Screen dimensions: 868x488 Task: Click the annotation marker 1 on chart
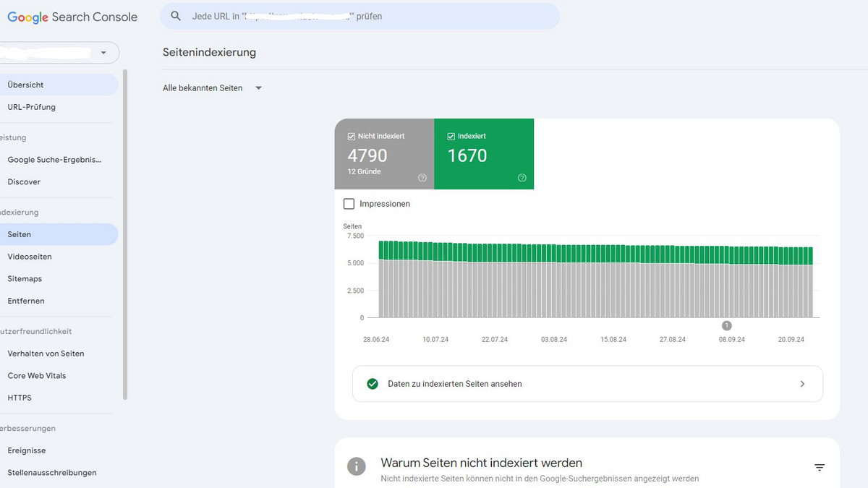727,325
